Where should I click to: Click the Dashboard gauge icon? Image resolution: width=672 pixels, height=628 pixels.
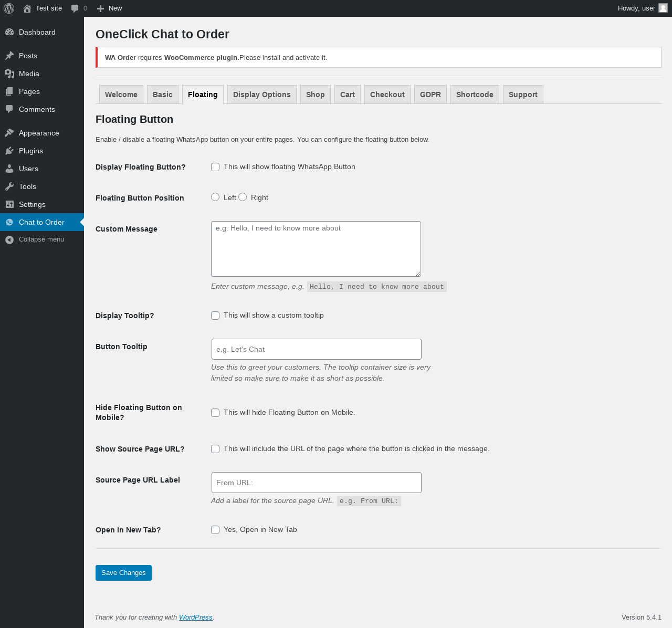(x=9, y=32)
